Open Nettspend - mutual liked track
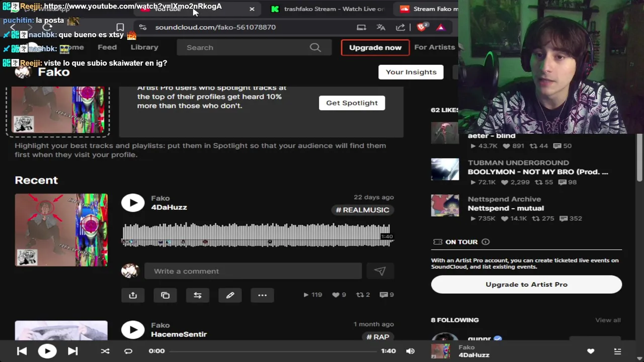Viewport: 644px width, 362px height. click(x=506, y=208)
